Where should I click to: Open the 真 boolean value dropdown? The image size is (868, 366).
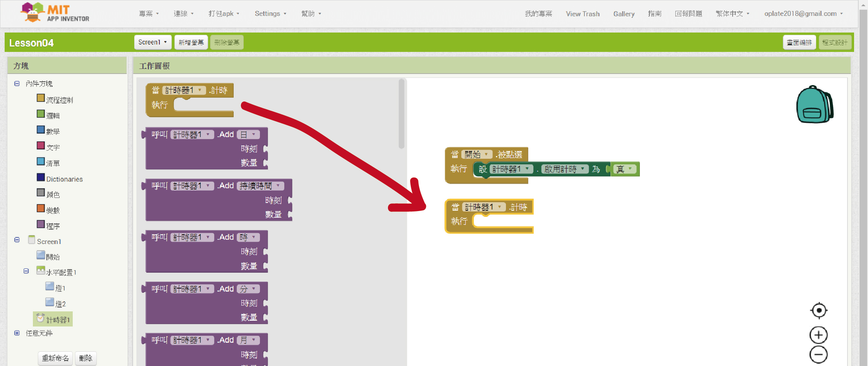[x=625, y=169]
